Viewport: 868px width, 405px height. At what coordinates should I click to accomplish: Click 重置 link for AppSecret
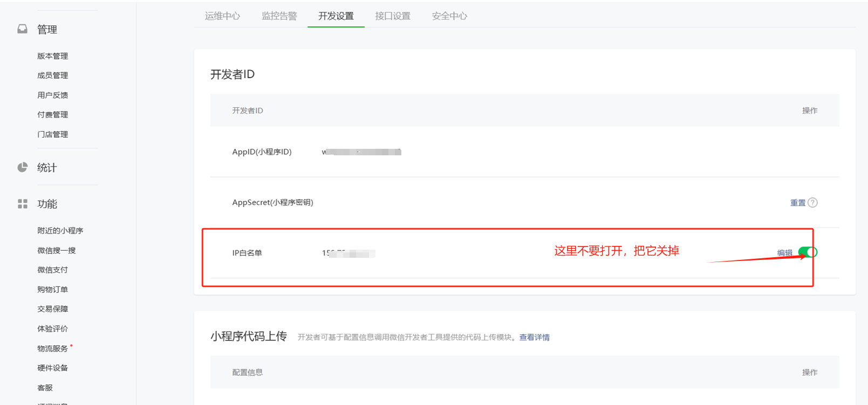click(797, 203)
